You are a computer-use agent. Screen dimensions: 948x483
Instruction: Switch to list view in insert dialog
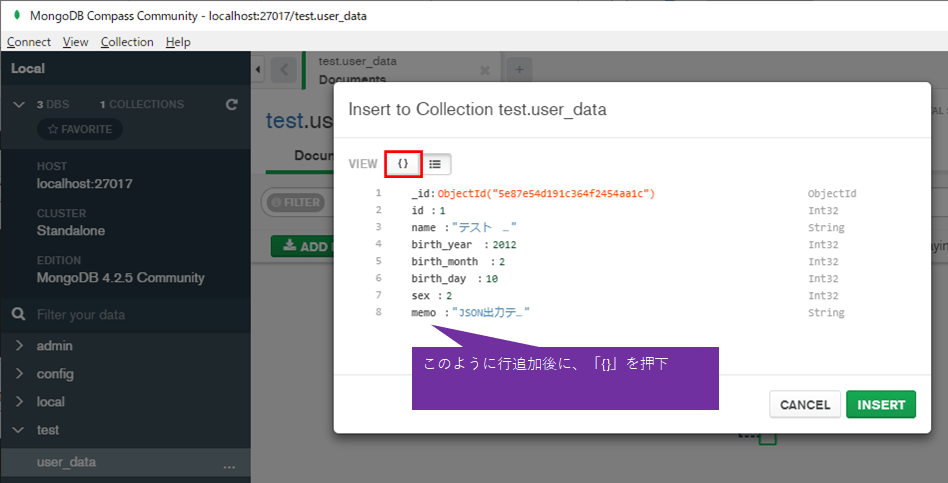coord(435,164)
